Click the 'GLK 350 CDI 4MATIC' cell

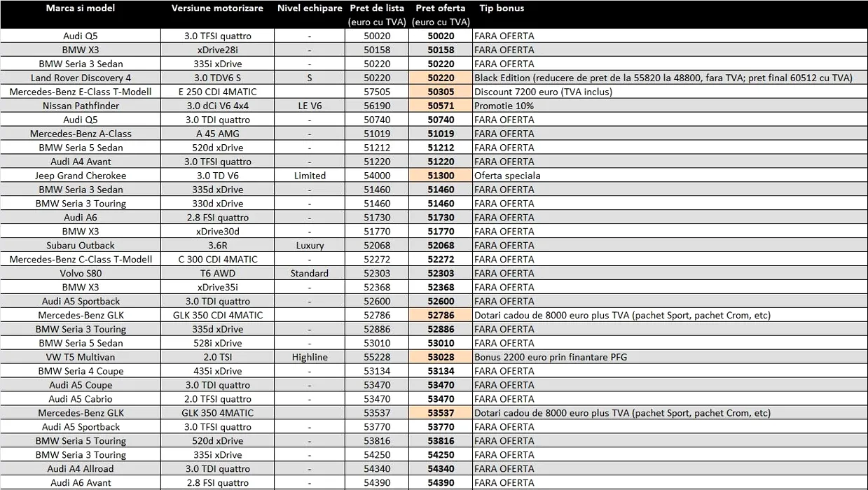[x=218, y=316]
